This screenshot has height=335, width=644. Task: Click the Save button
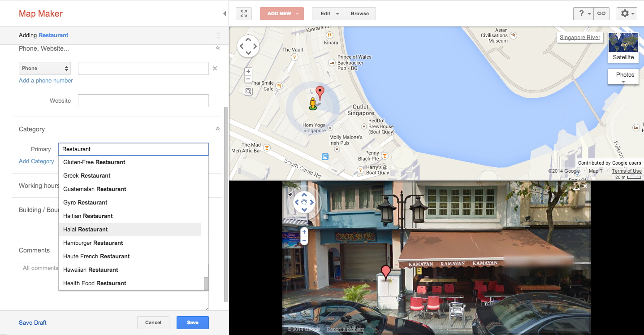(x=193, y=322)
